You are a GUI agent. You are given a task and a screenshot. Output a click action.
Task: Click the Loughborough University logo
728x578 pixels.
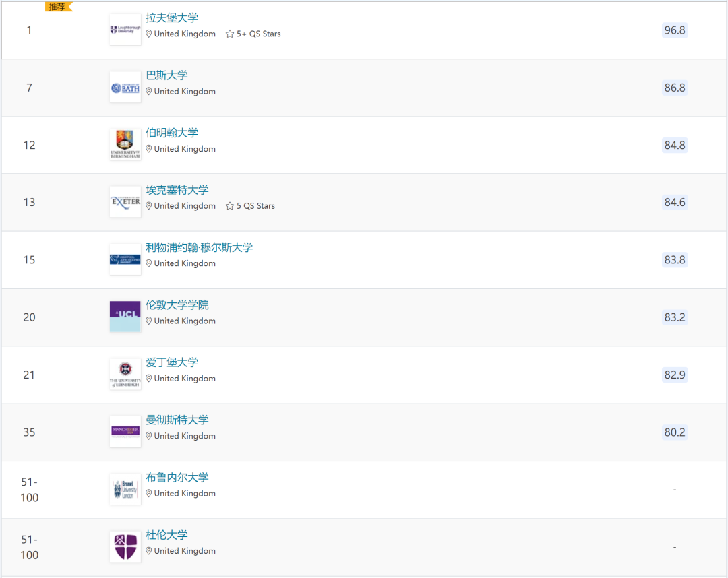125,30
